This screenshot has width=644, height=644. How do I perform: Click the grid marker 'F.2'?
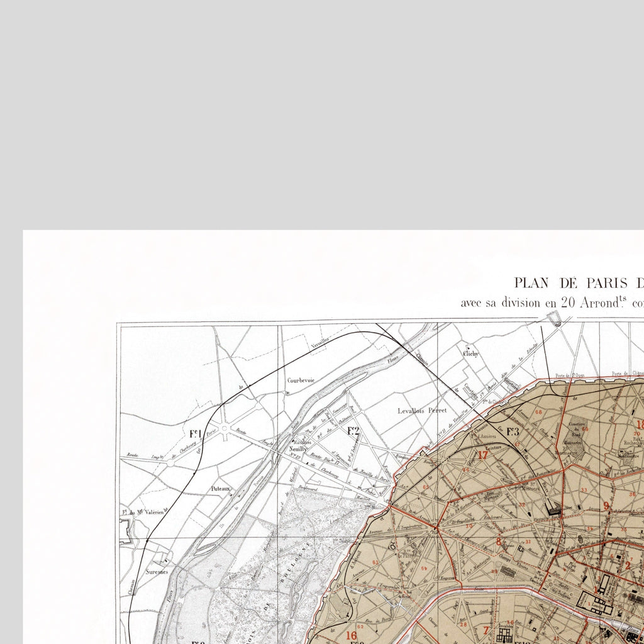pos(353,431)
